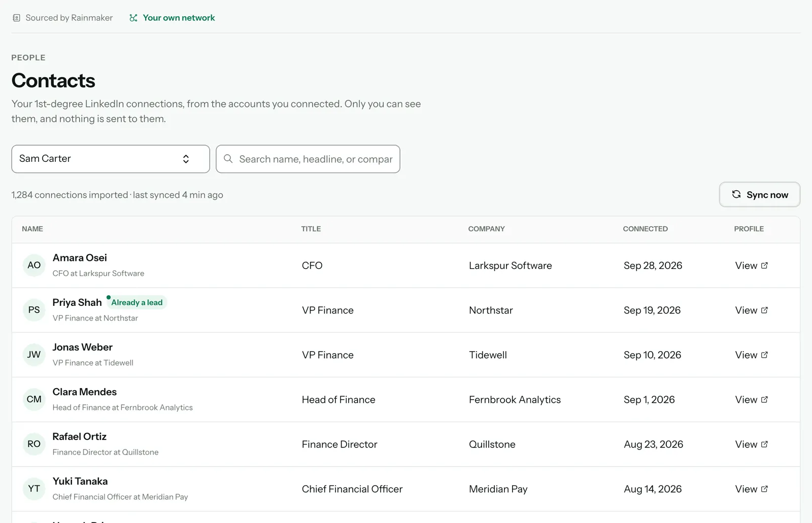Switch to Sourced by Rainmaker tab
Viewport: 812px width, 523px height.
click(62, 18)
